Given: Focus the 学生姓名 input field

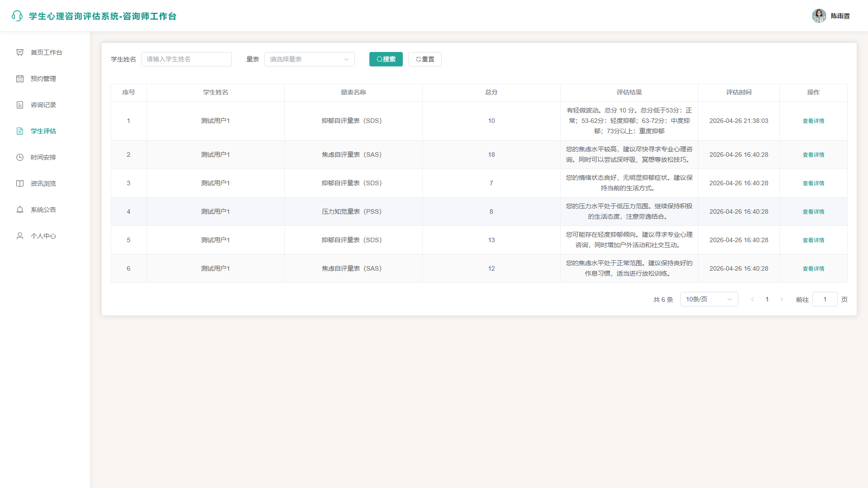Looking at the screenshot, I should tap(186, 59).
